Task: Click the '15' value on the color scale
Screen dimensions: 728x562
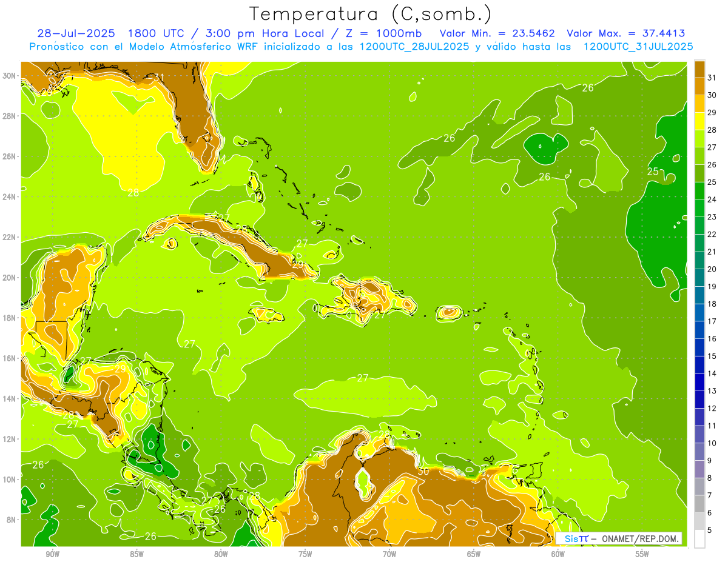Action: 712,356
